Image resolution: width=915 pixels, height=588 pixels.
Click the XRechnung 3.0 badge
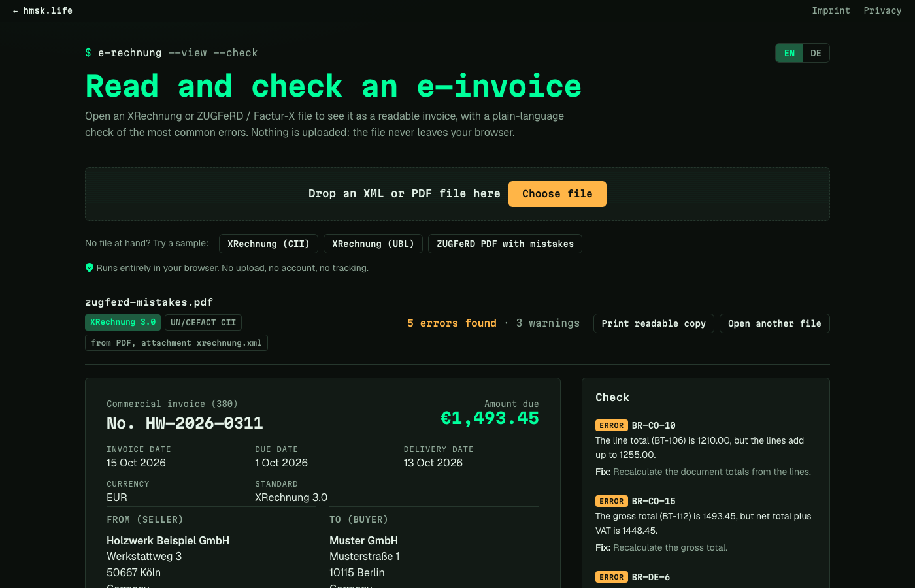pos(123,322)
